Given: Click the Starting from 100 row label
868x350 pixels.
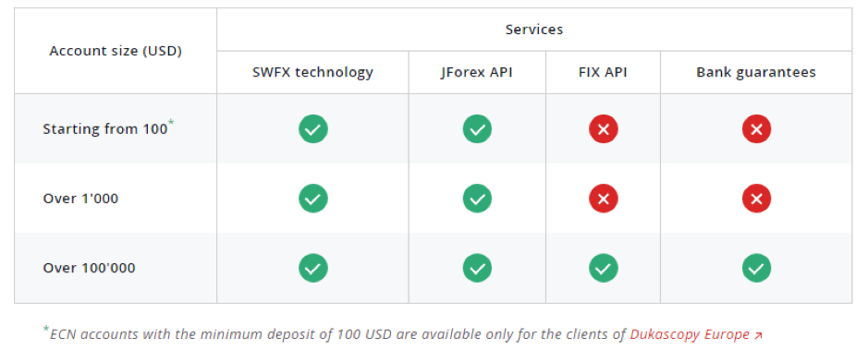Looking at the screenshot, I should point(105,129).
